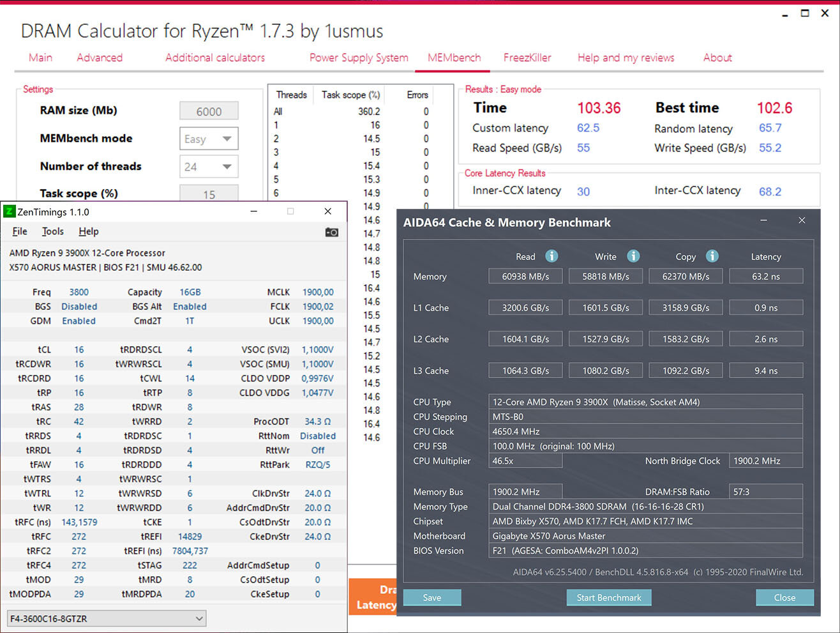
Task: Click the CPU Multiplier 46.5x field
Action: (525, 461)
